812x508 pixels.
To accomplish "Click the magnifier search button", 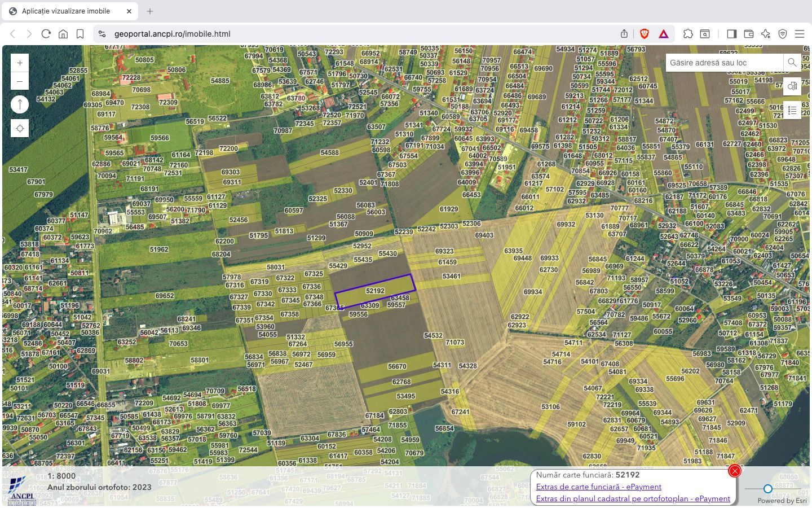I will click(792, 63).
